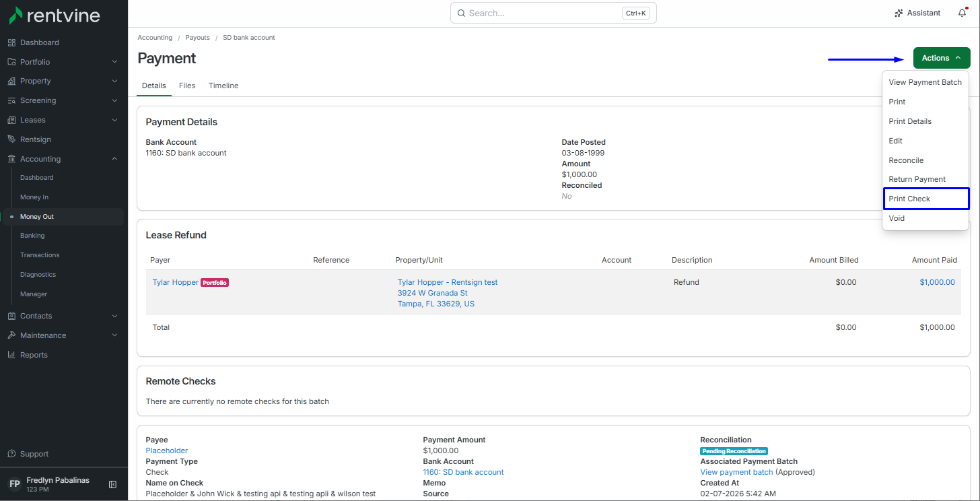Open Banking submenu item
This screenshot has height=501, width=980.
(32, 236)
